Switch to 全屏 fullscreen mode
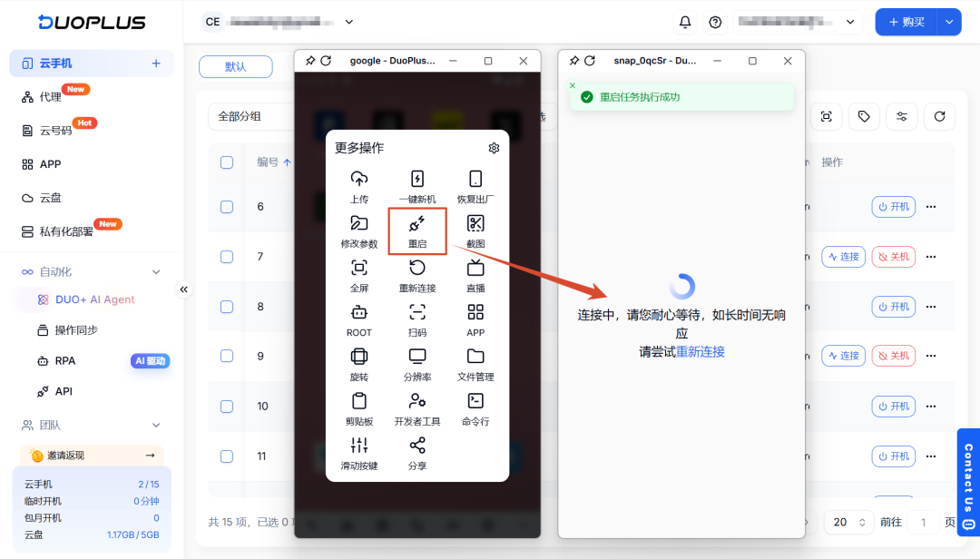The image size is (980, 559). click(358, 276)
